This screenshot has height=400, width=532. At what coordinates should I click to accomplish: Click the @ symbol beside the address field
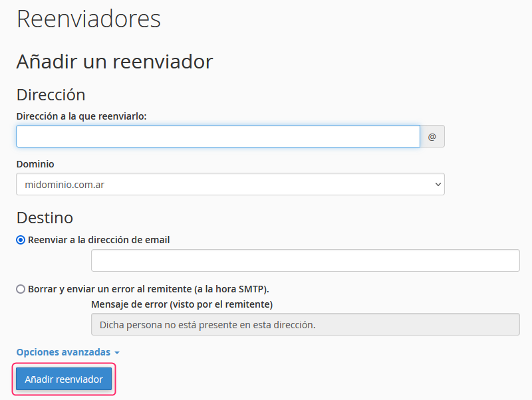(432, 136)
